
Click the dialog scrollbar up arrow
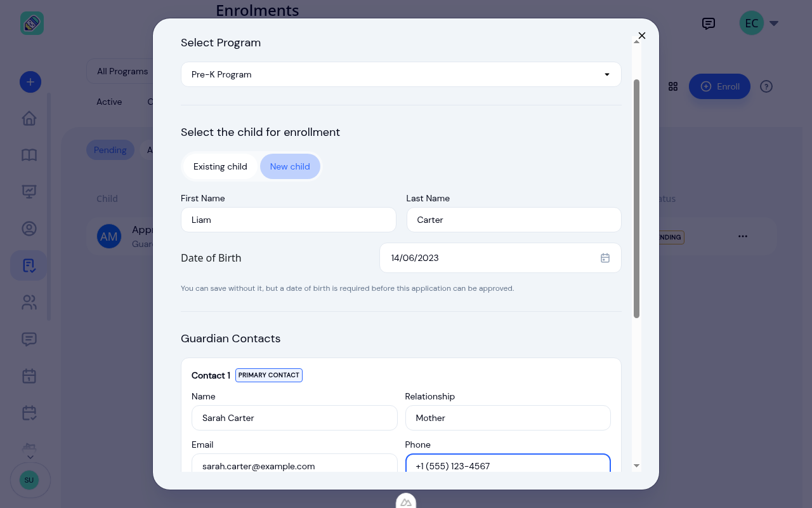(x=637, y=42)
